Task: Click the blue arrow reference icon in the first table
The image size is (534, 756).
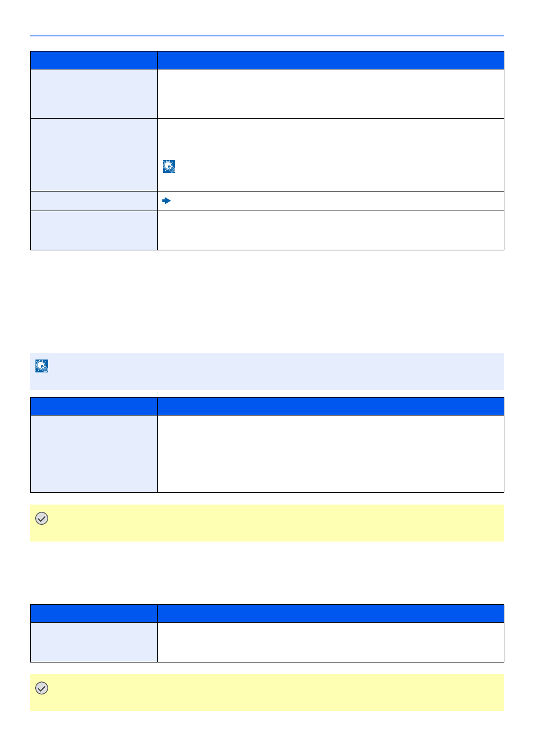Action: (x=166, y=200)
